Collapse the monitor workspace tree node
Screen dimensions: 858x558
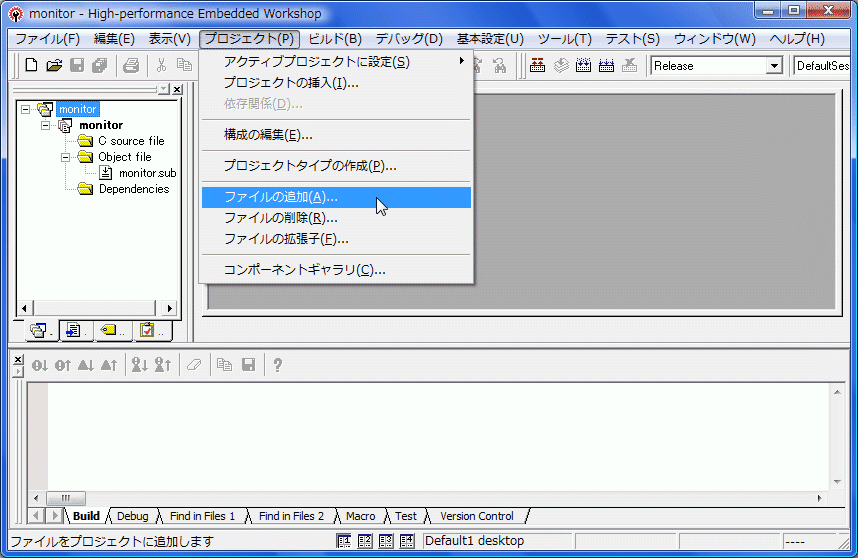tap(25, 109)
